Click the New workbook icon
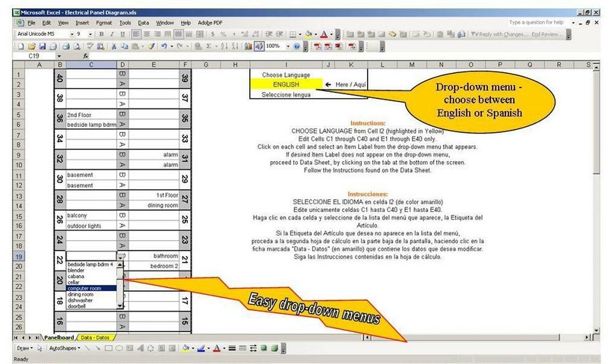The image size is (608, 364). click(21, 46)
